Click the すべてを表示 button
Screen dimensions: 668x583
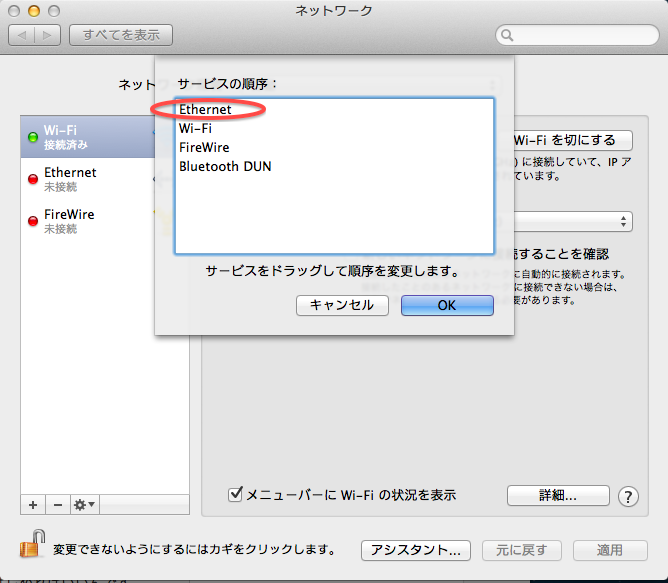pyautogui.click(x=121, y=35)
